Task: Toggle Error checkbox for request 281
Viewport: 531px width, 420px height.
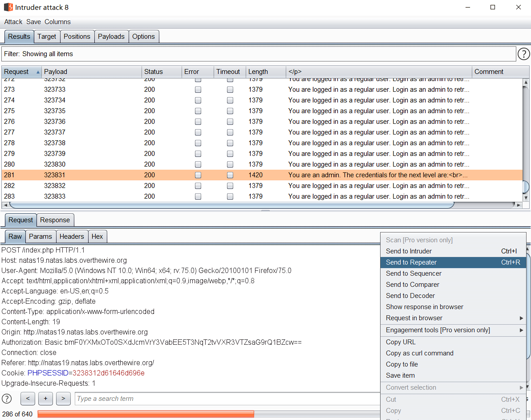Action: tap(198, 175)
